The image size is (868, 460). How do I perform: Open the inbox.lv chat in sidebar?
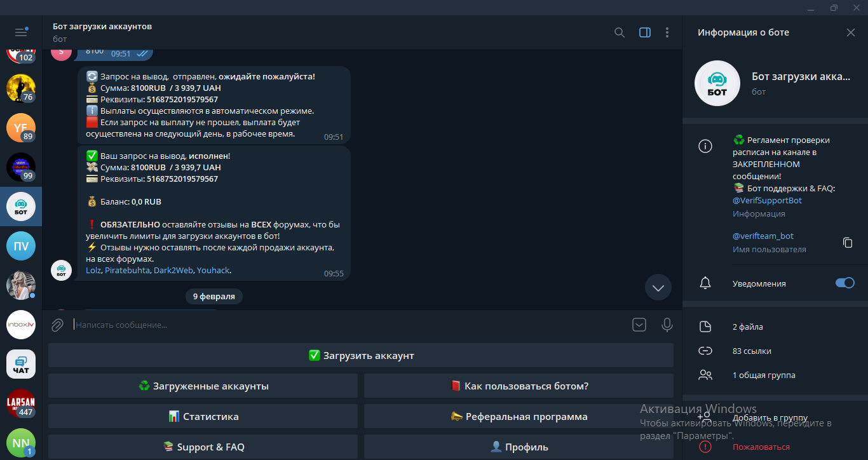(21, 325)
